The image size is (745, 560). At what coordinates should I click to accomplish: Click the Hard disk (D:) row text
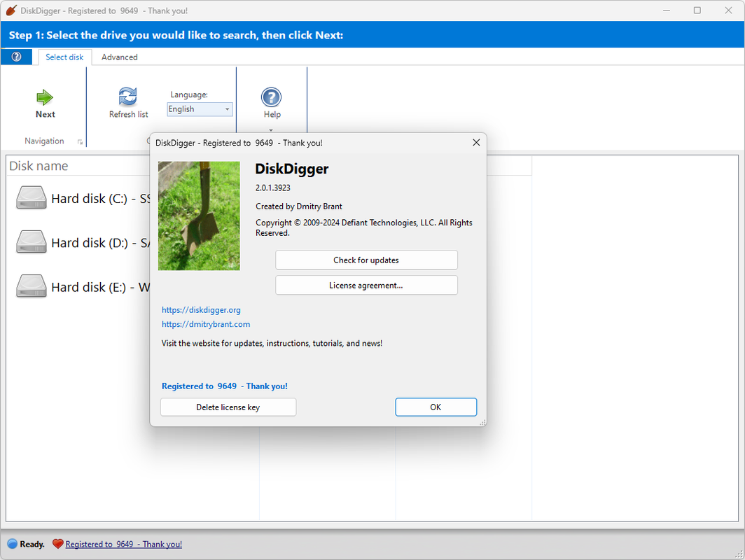coord(101,243)
